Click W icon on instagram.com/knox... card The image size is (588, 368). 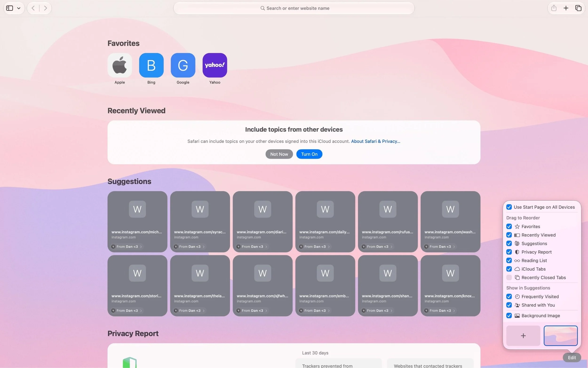pyautogui.click(x=450, y=273)
